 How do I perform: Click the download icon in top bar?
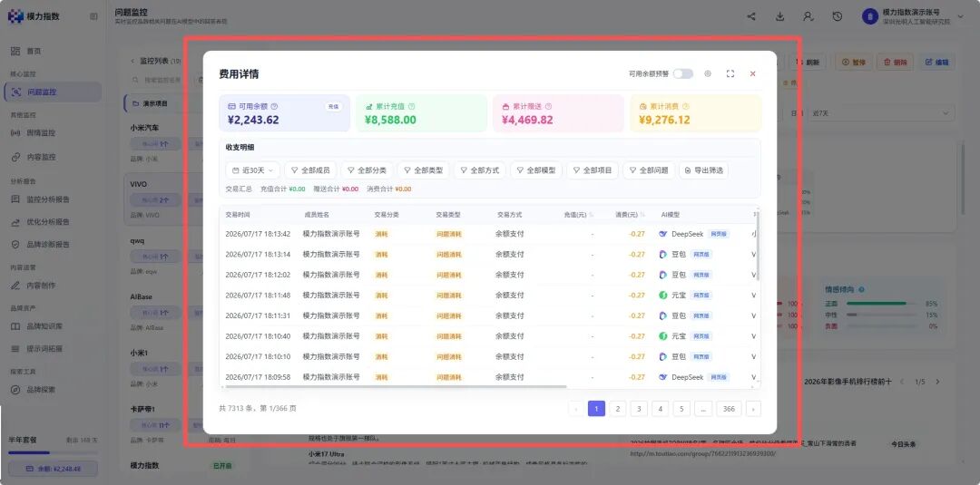(780, 17)
